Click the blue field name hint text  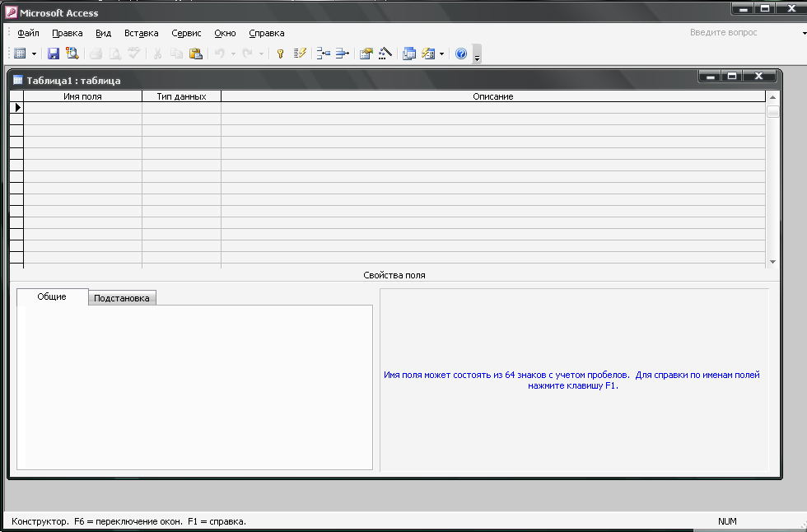pos(571,380)
